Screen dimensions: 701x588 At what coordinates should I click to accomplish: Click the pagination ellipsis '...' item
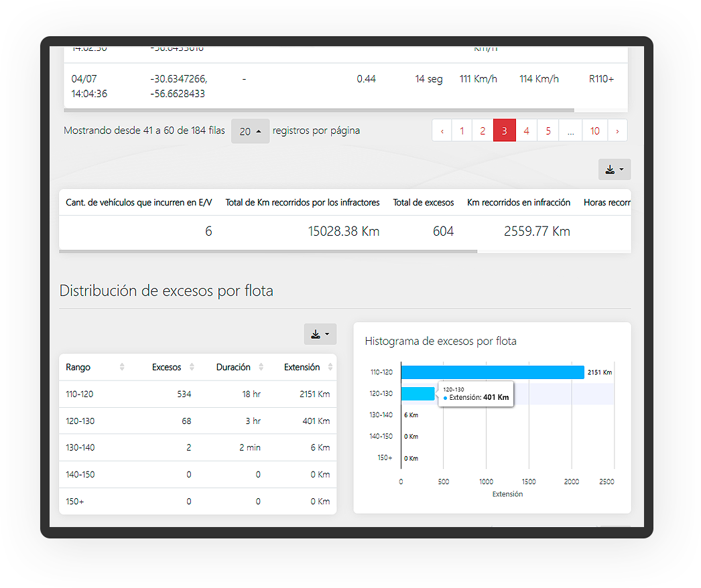(x=570, y=131)
